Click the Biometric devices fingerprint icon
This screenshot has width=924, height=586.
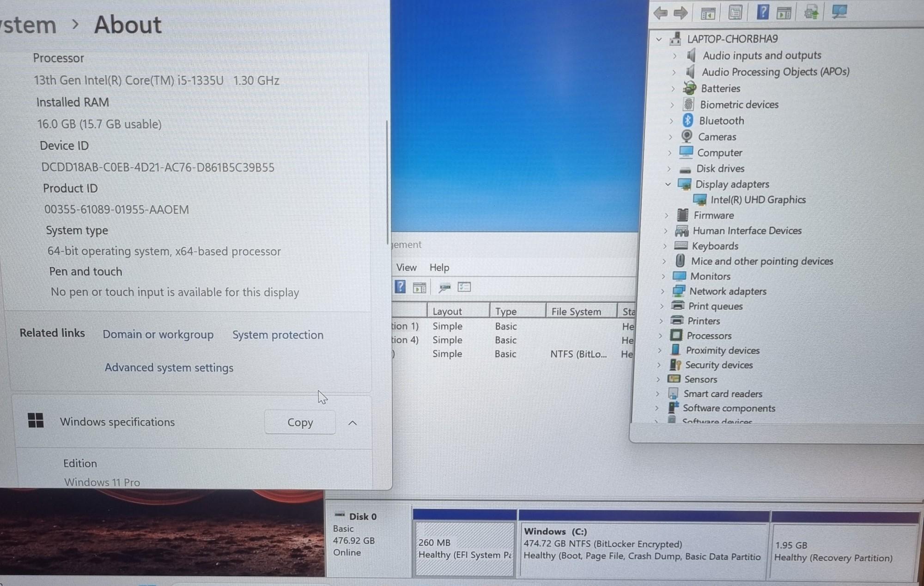[x=688, y=104]
